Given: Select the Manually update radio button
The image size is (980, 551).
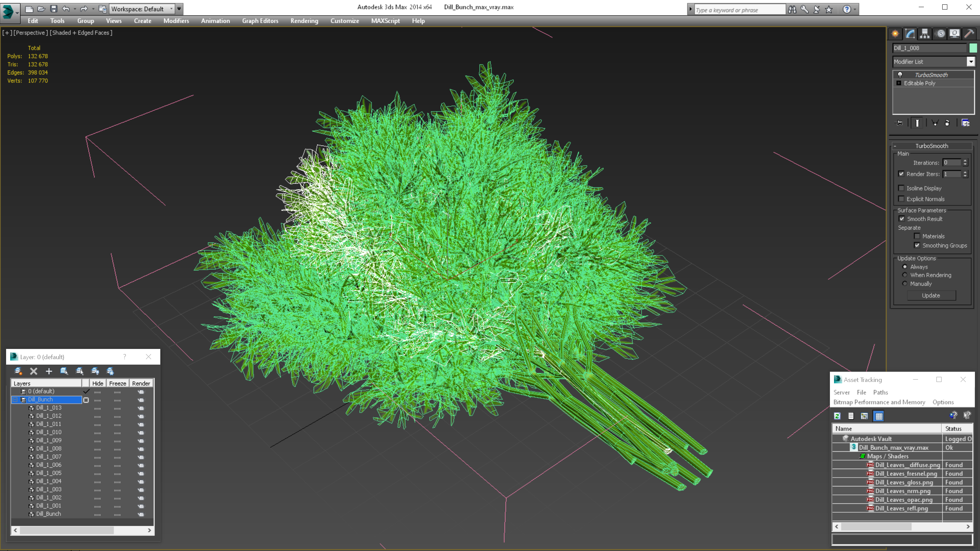Looking at the screenshot, I should pos(905,283).
